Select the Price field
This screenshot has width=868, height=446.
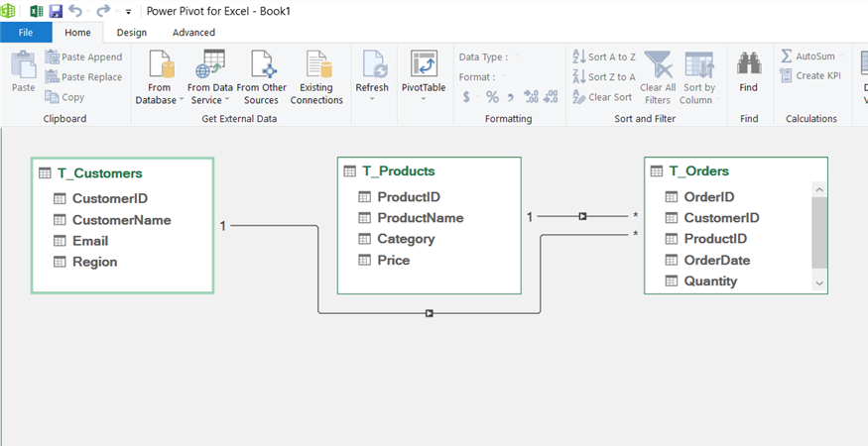[394, 260]
